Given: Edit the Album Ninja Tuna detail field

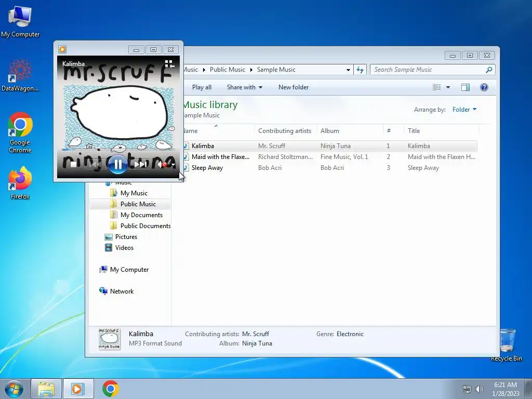Looking at the screenshot, I should pyautogui.click(x=257, y=343).
